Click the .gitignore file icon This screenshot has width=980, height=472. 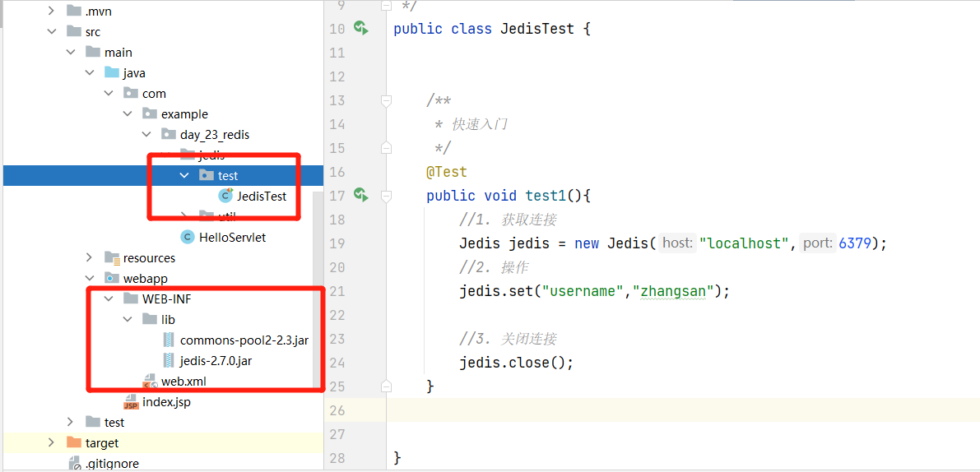[74, 464]
